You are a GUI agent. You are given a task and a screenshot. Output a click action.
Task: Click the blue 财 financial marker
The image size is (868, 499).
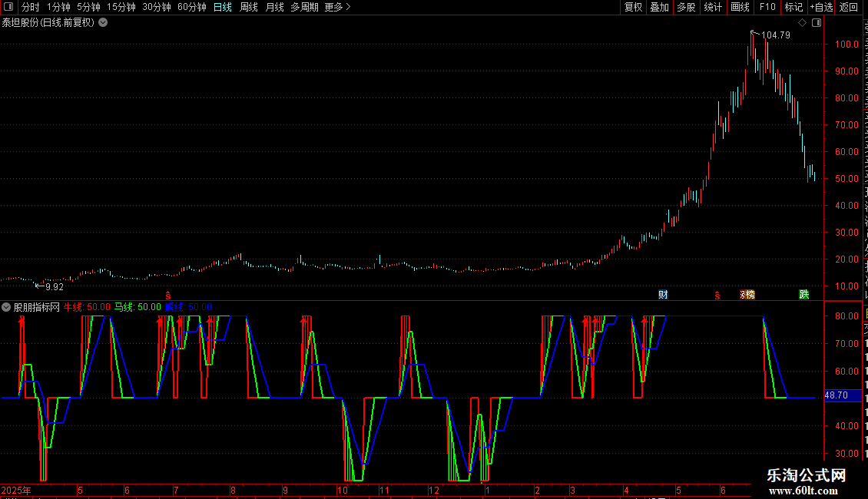click(x=663, y=295)
